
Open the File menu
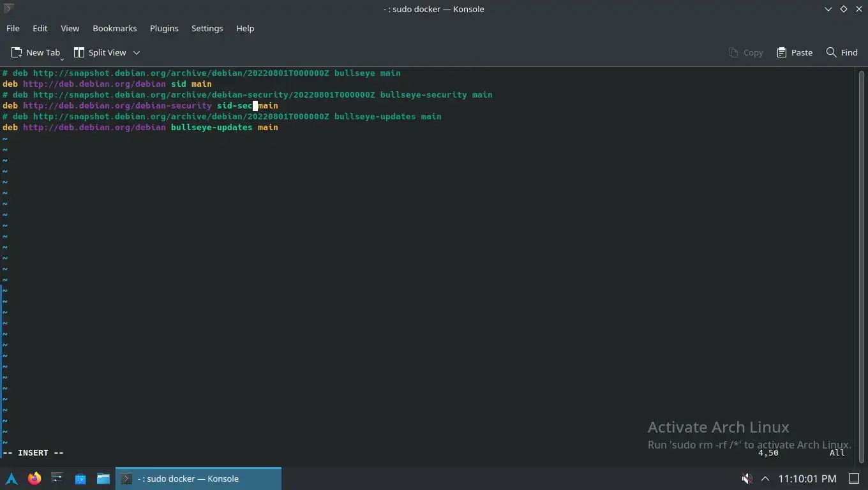[13, 28]
